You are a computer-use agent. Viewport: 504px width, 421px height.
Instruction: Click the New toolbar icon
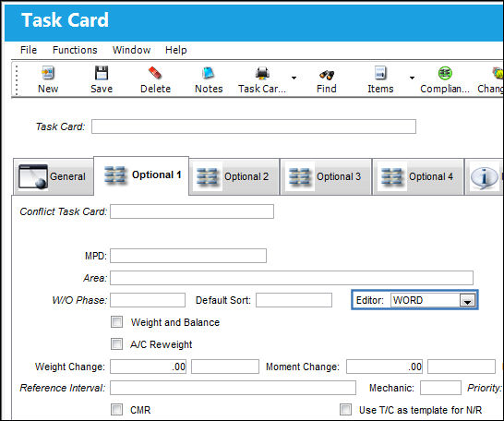pos(48,73)
